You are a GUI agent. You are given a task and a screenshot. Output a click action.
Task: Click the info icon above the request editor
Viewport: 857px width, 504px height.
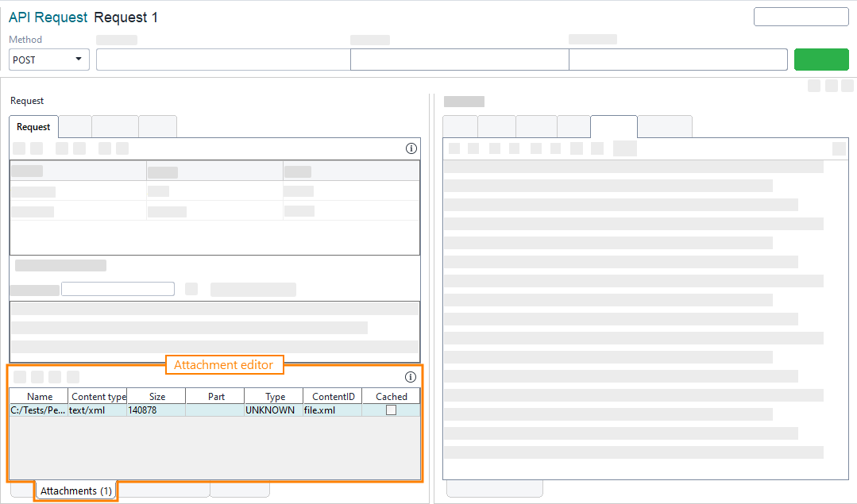[x=411, y=148]
